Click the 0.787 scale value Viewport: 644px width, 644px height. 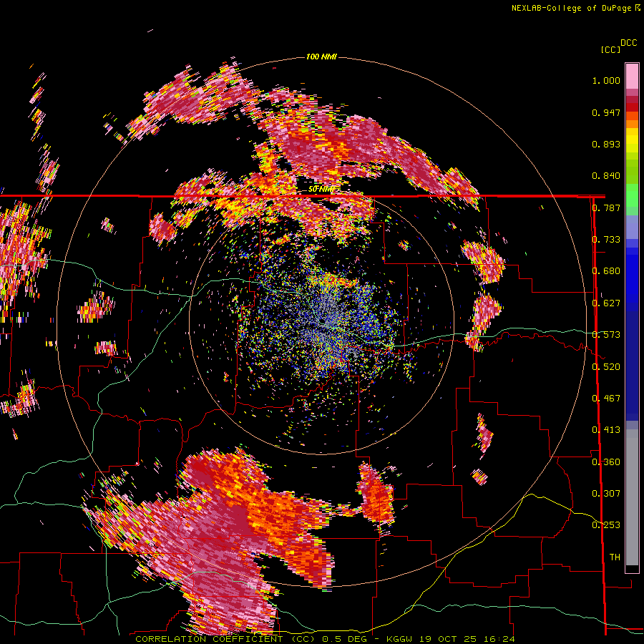tap(606, 208)
